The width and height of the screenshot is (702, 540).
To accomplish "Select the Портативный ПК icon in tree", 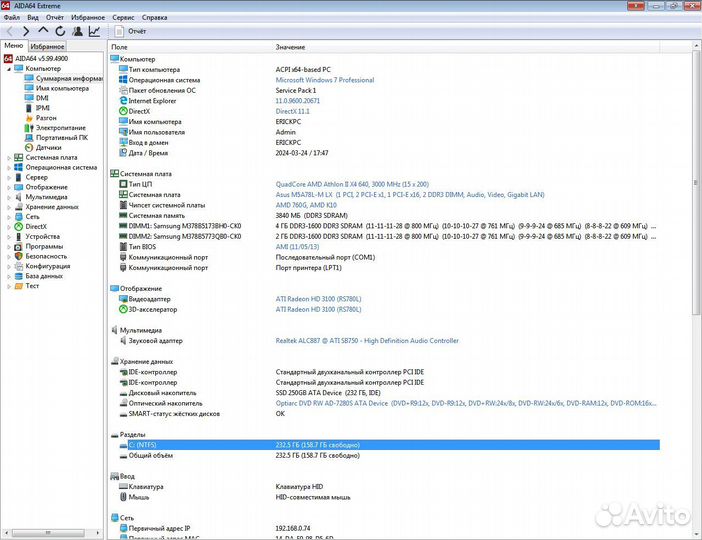I will coord(29,137).
